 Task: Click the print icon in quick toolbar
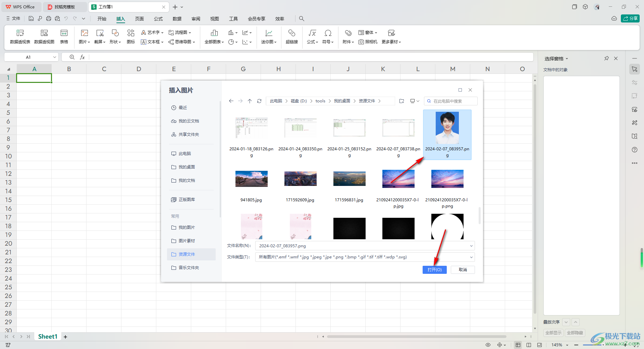pyautogui.click(x=49, y=19)
